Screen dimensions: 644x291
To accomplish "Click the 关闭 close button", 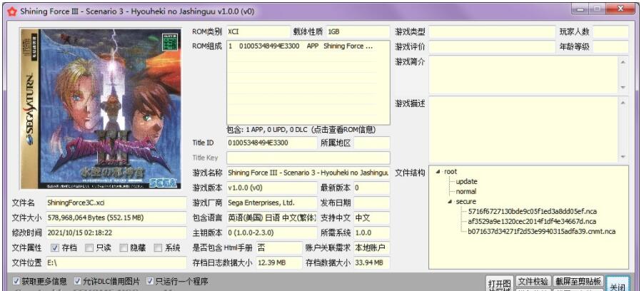I will pyautogui.click(x=617, y=285).
